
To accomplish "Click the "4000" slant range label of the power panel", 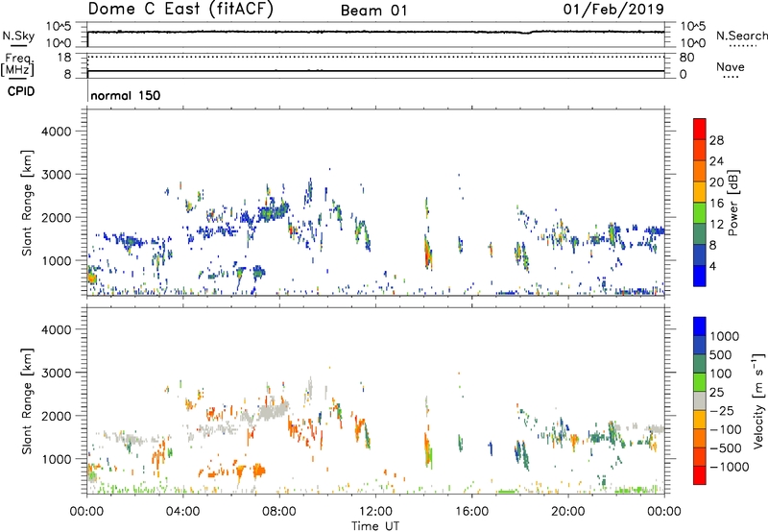I will point(57,132).
